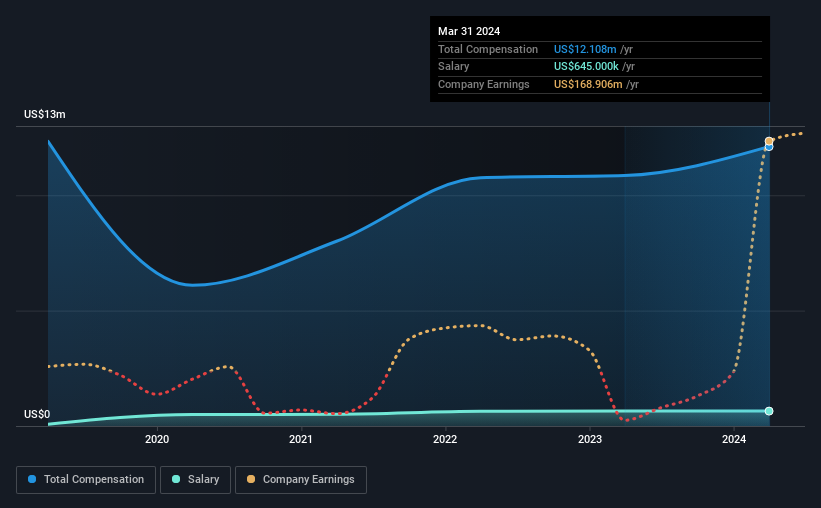821x508 pixels.
Task: Click the Company Earnings row label in tooltip
Action: coord(483,84)
